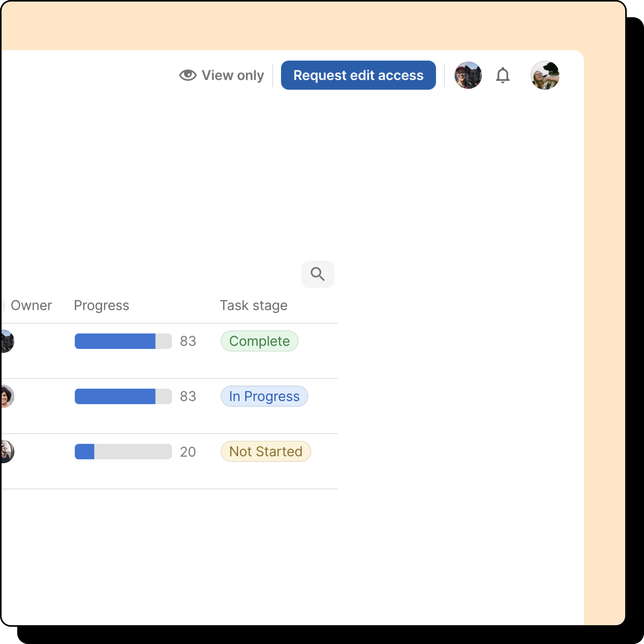Click the notification bell icon

pos(503,75)
